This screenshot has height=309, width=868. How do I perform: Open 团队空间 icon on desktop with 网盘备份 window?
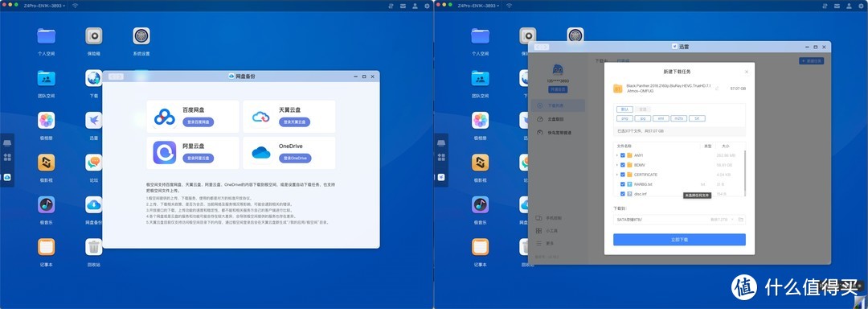(x=47, y=79)
